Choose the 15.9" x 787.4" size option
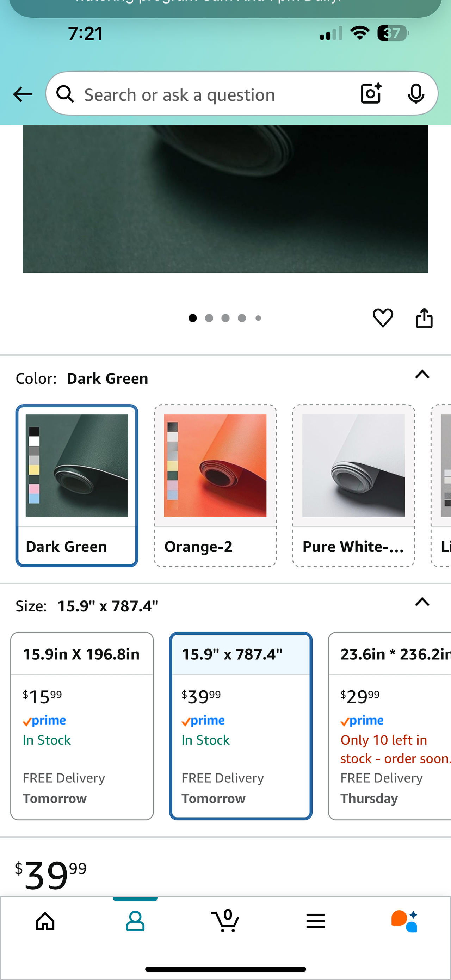The height and width of the screenshot is (980, 451). point(241,726)
